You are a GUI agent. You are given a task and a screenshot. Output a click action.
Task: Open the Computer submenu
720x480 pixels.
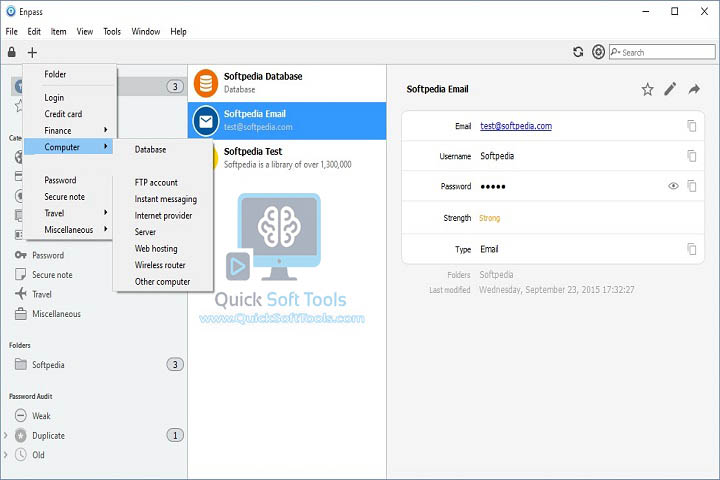click(69, 147)
